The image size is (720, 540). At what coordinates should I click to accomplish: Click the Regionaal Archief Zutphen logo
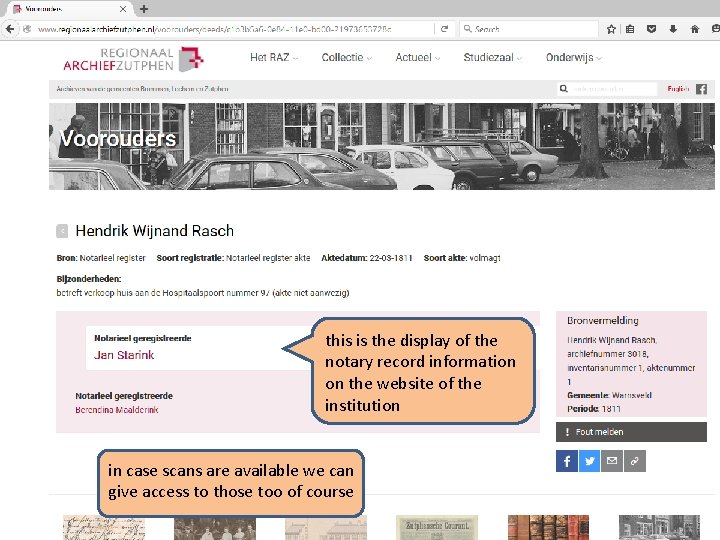tap(134, 59)
